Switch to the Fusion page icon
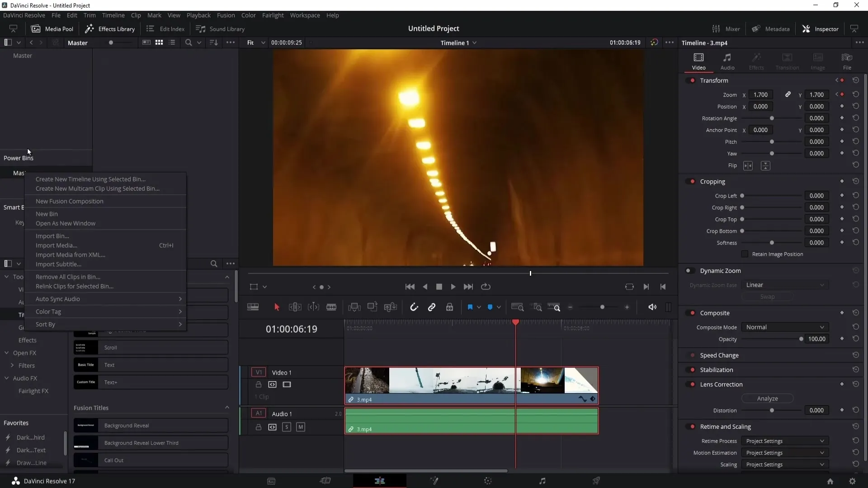868x488 pixels. (434, 481)
